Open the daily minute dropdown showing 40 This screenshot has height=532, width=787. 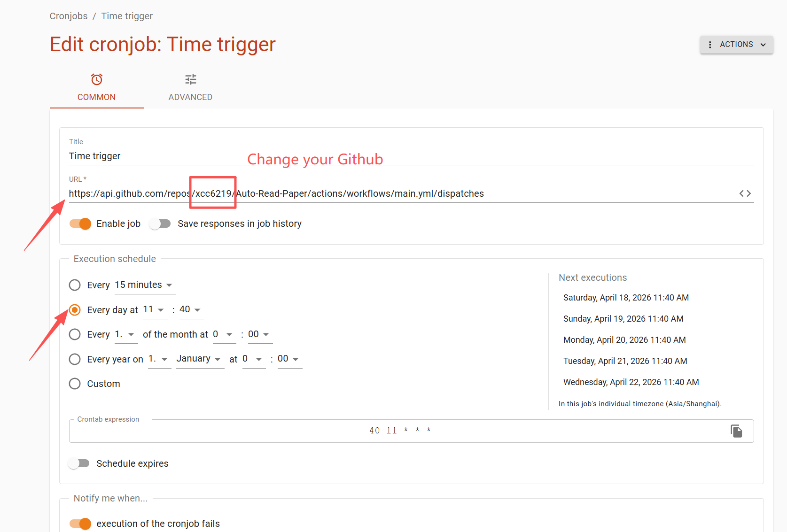point(191,309)
